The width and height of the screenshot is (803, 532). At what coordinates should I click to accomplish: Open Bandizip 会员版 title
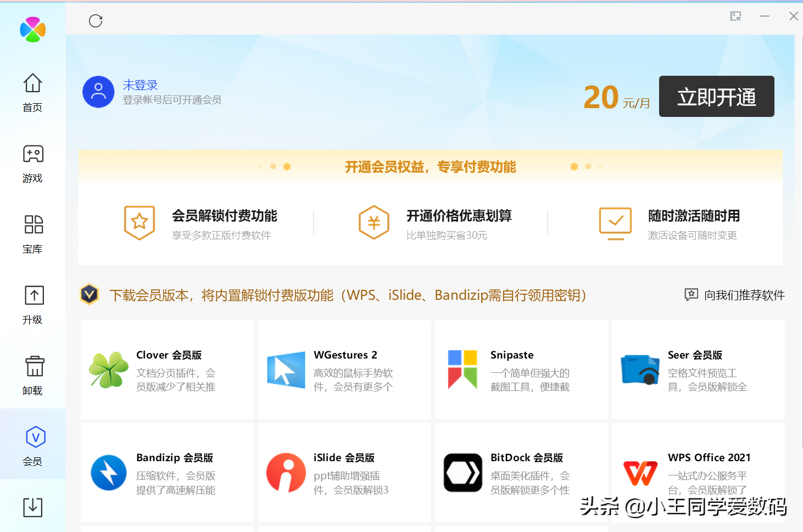point(175,458)
